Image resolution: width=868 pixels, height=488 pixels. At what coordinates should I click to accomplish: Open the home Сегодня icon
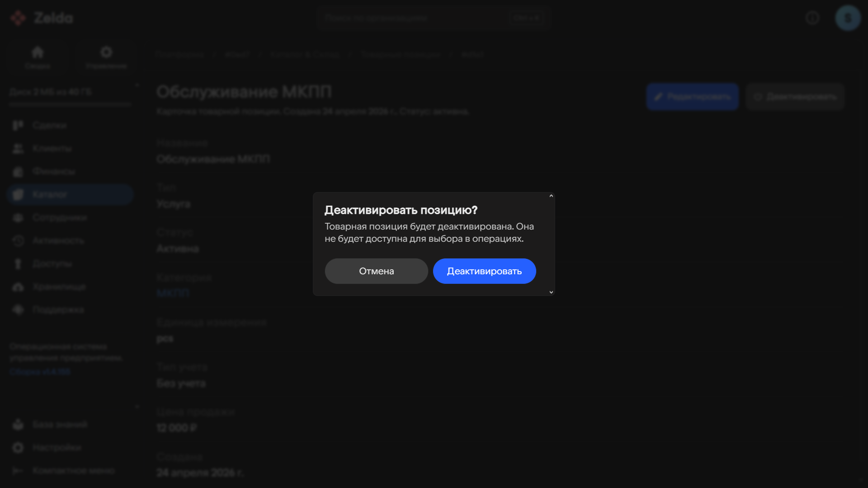(x=38, y=52)
